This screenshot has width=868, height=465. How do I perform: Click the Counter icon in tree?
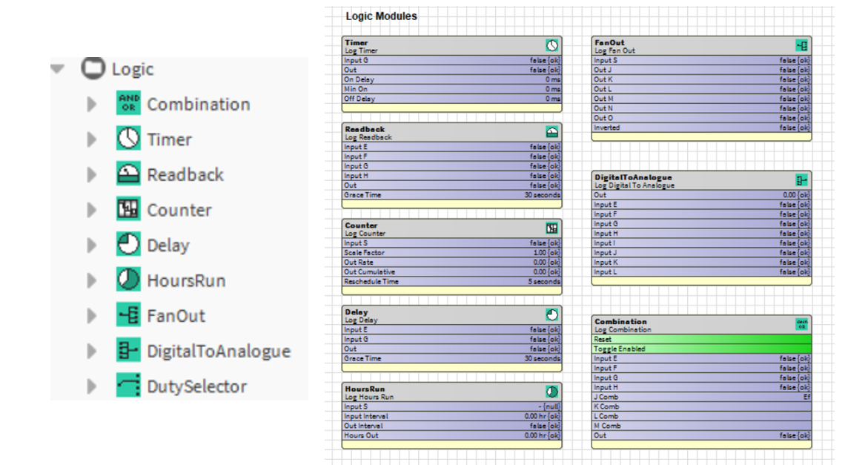point(128,209)
